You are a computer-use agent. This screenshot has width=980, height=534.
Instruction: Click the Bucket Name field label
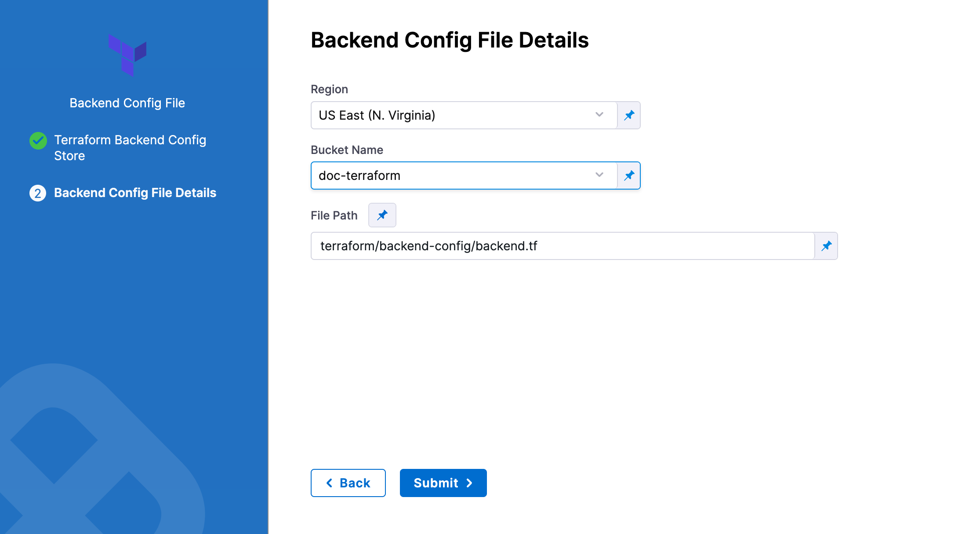pyautogui.click(x=347, y=150)
